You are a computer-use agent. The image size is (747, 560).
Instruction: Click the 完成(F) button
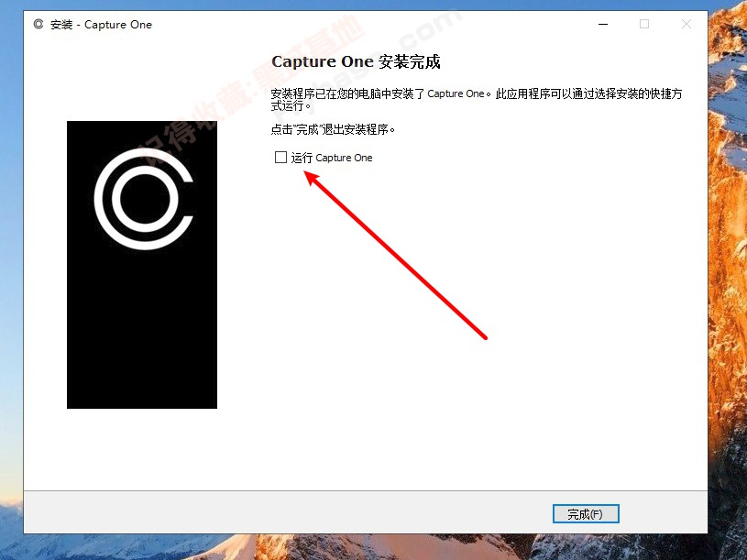pos(586,514)
